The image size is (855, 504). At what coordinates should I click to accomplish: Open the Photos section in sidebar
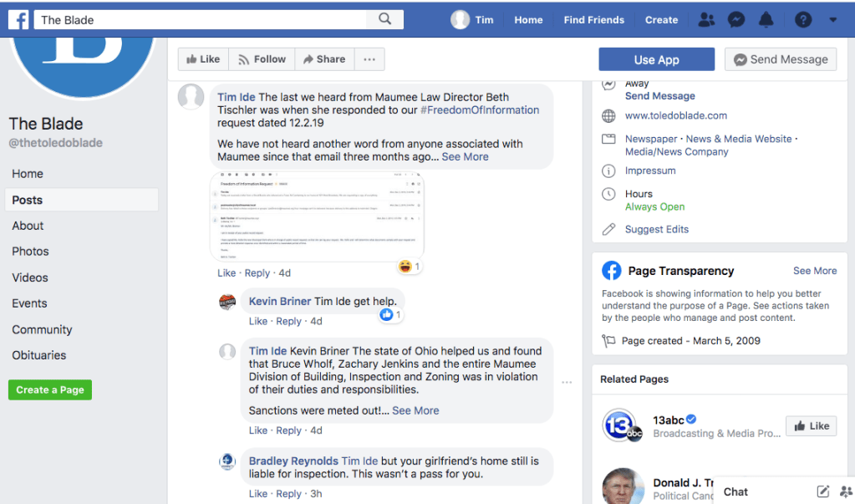tap(30, 252)
